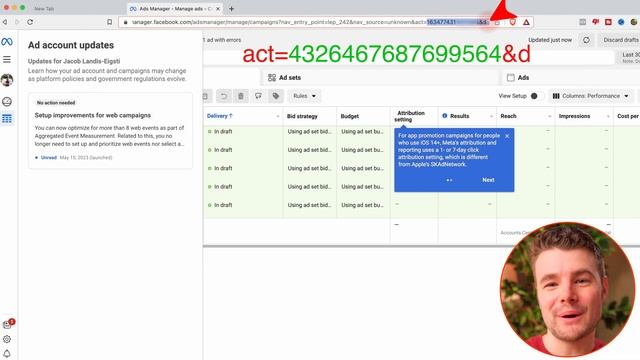
Task: Click the 1 ad with errors notice
Action: [x=222, y=40]
